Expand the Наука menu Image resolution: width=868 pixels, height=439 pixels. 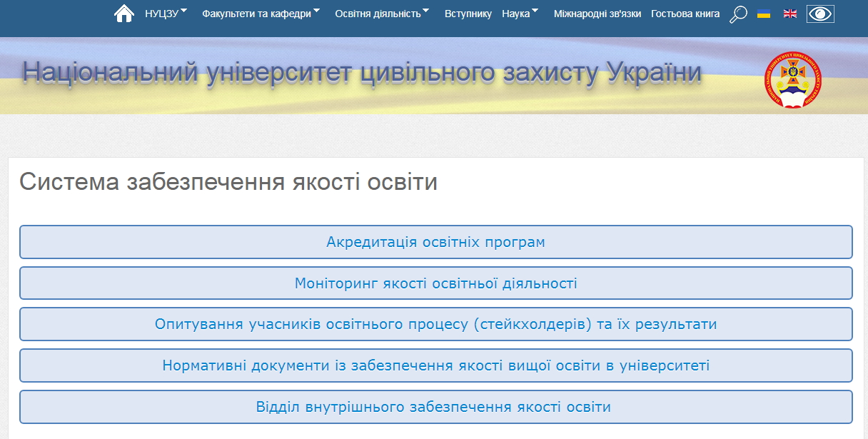pos(520,14)
